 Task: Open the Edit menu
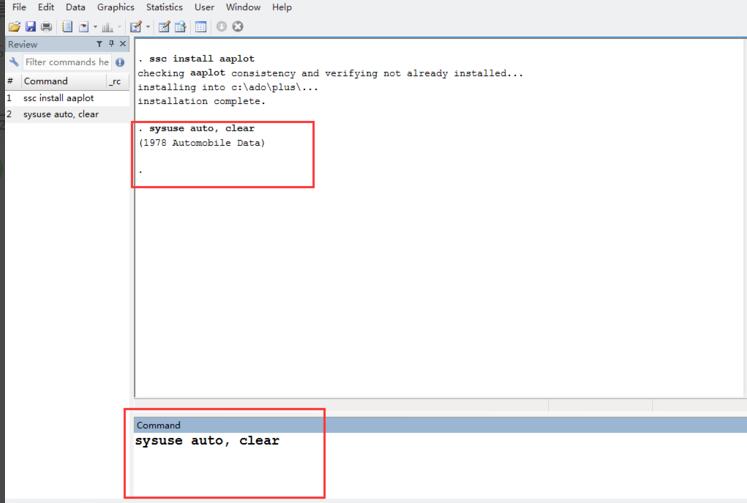pyautogui.click(x=46, y=7)
